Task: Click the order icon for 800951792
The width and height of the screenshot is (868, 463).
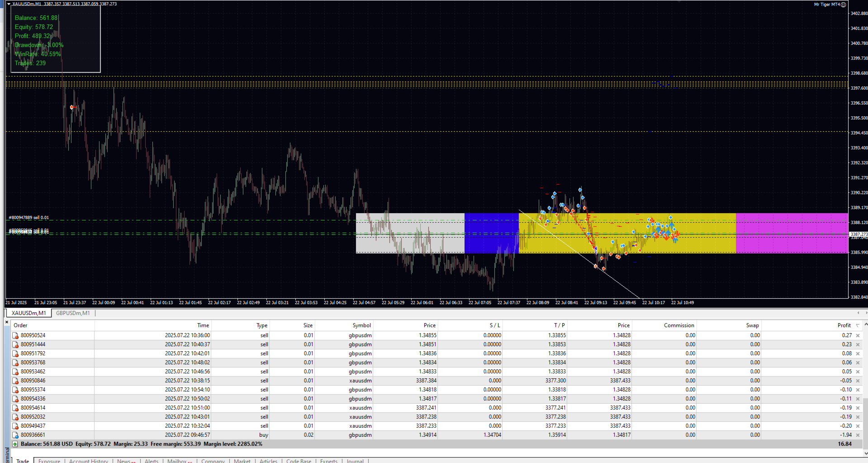Action: click(15, 353)
